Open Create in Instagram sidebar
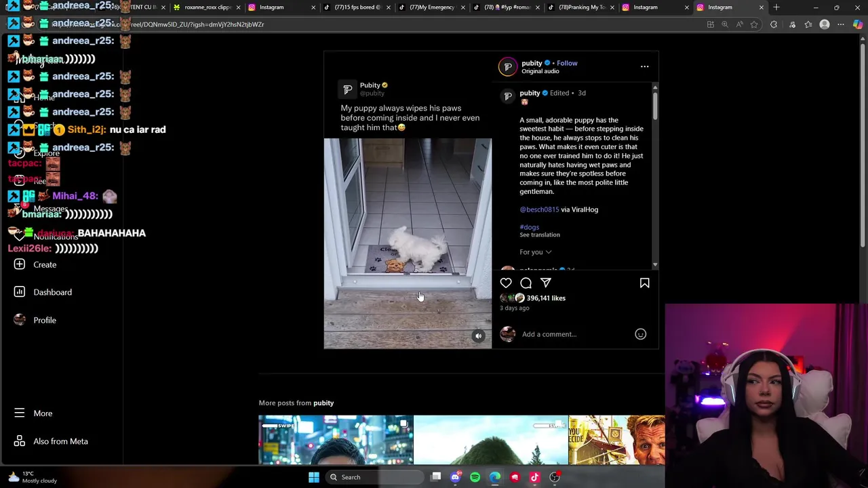The image size is (868, 488). click(45, 264)
